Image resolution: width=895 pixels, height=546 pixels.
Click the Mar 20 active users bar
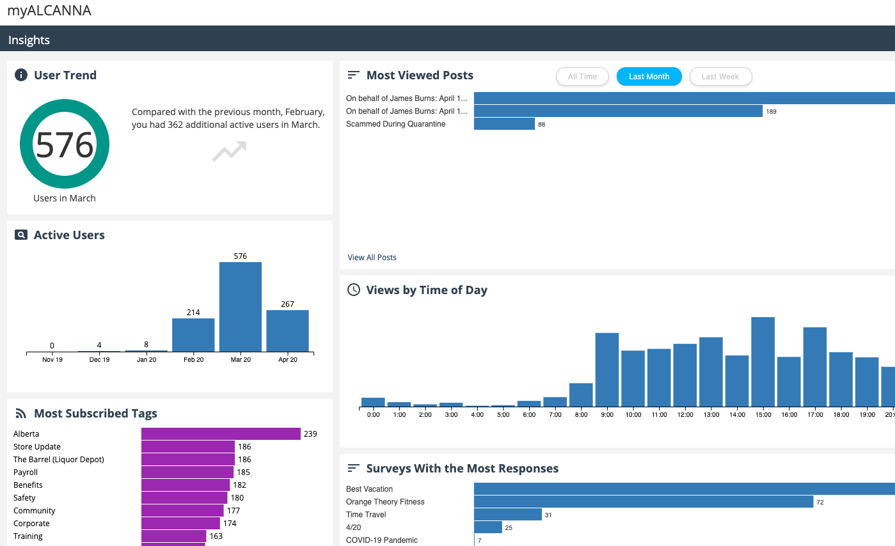click(x=240, y=307)
